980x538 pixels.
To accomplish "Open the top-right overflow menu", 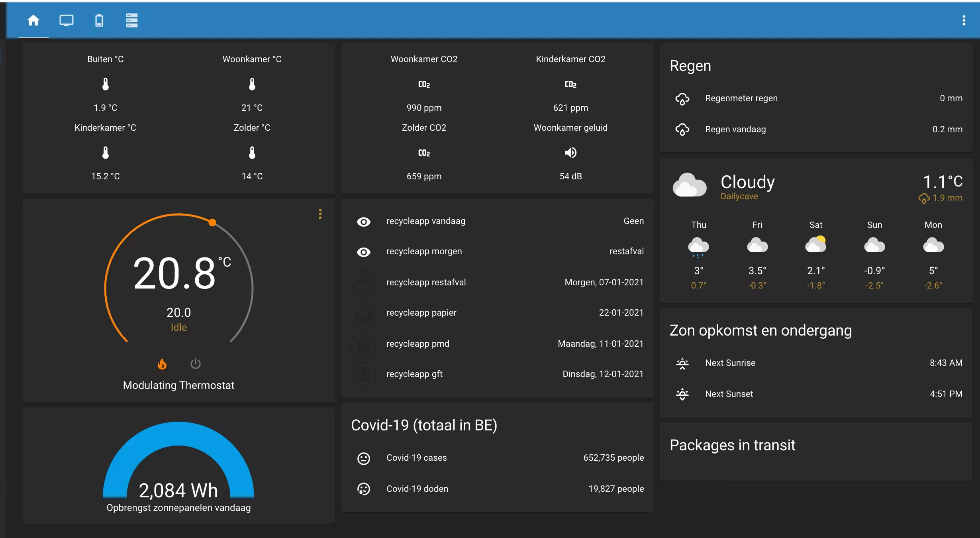I will [x=964, y=20].
